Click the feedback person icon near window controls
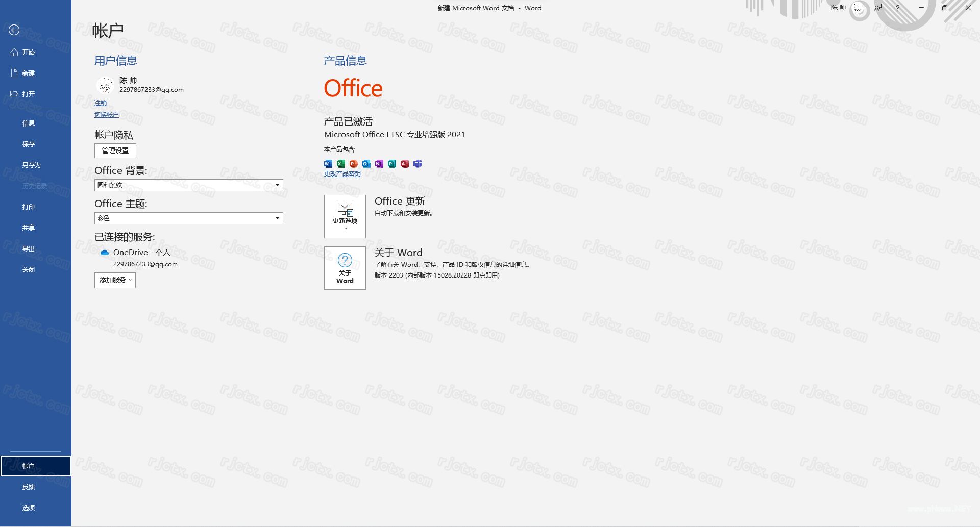Screen dimensions: 980x527 [x=877, y=8]
